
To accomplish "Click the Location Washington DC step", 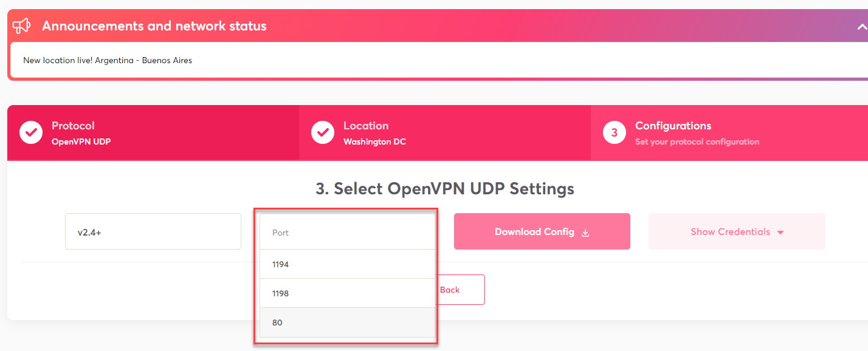I will (x=444, y=132).
